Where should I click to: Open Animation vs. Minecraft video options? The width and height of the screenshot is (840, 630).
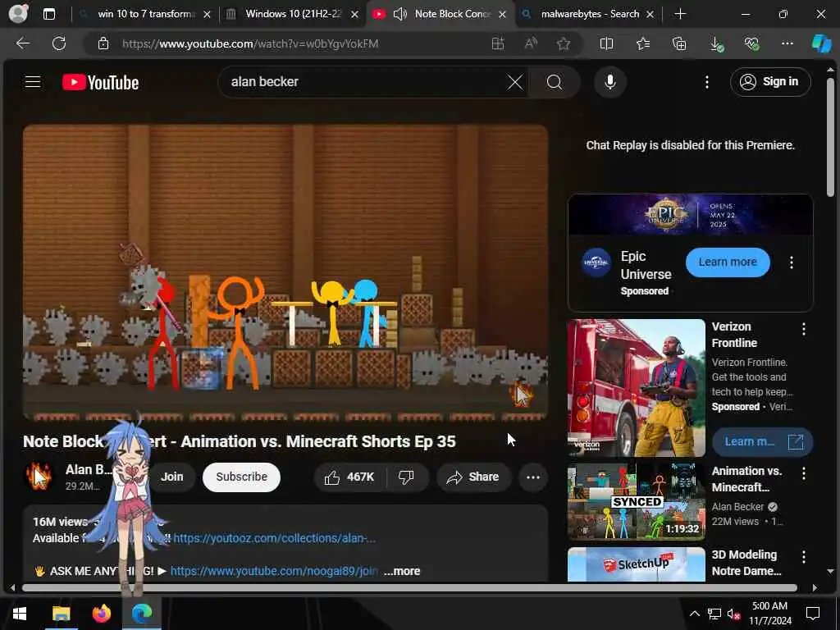tap(804, 473)
